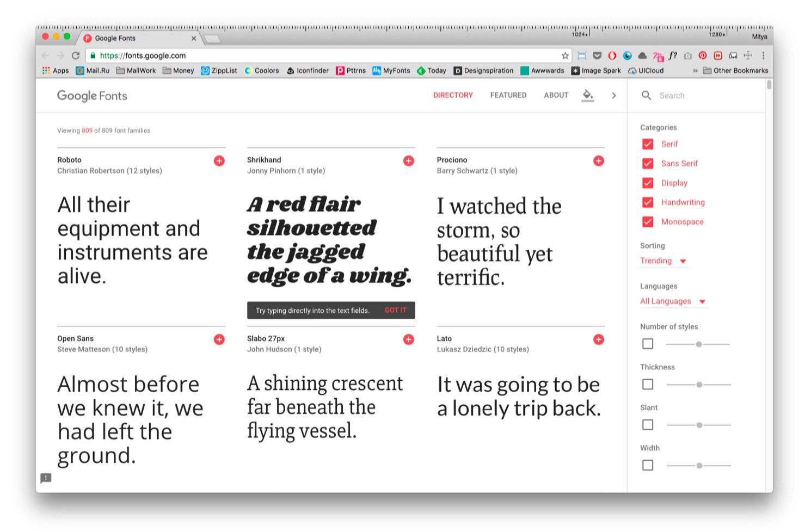Go to the DIRECTORY tab

453,95
